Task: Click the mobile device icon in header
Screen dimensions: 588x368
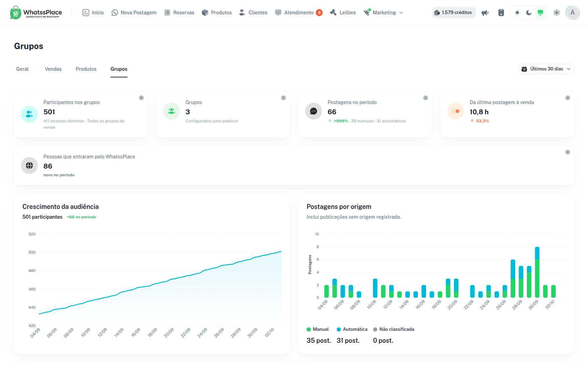Action: [x=501, y=13]
